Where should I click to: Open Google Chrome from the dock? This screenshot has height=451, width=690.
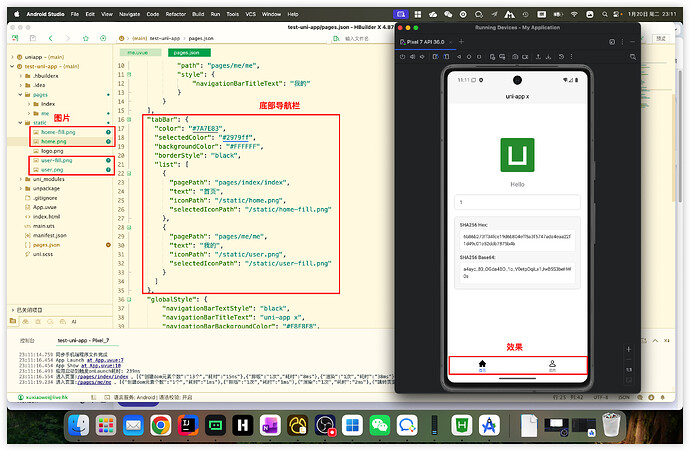[159, 425]
